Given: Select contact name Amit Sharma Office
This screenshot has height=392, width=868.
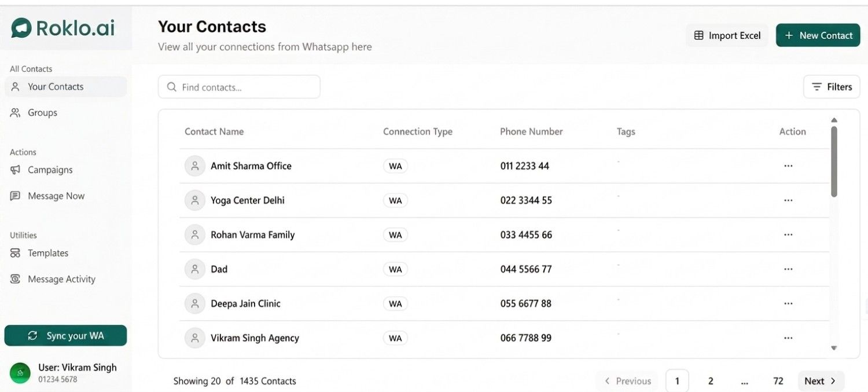Looking at the screenshot, I should (251, 166).
